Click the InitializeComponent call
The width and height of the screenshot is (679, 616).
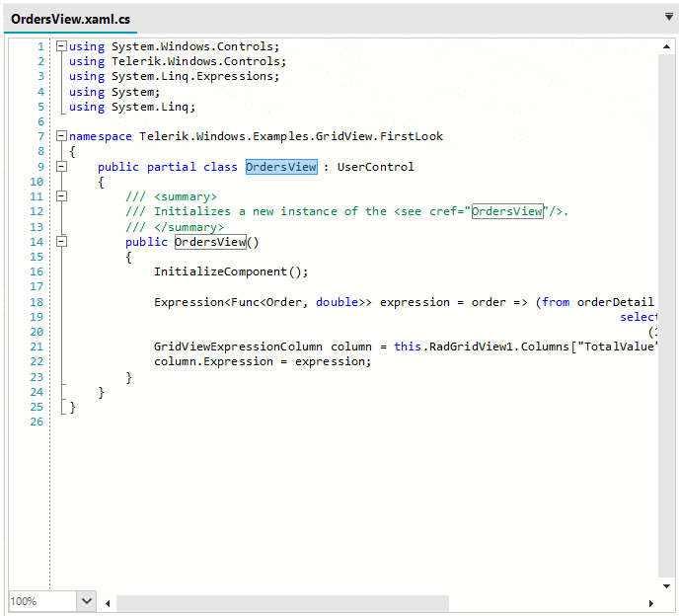pos(231,271)
